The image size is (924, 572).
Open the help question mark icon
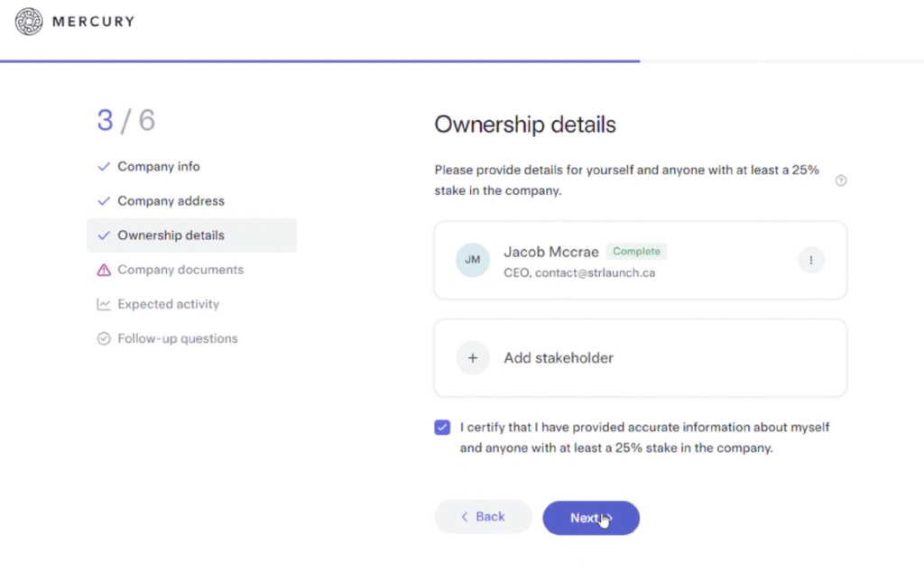[x=841, y=180]
